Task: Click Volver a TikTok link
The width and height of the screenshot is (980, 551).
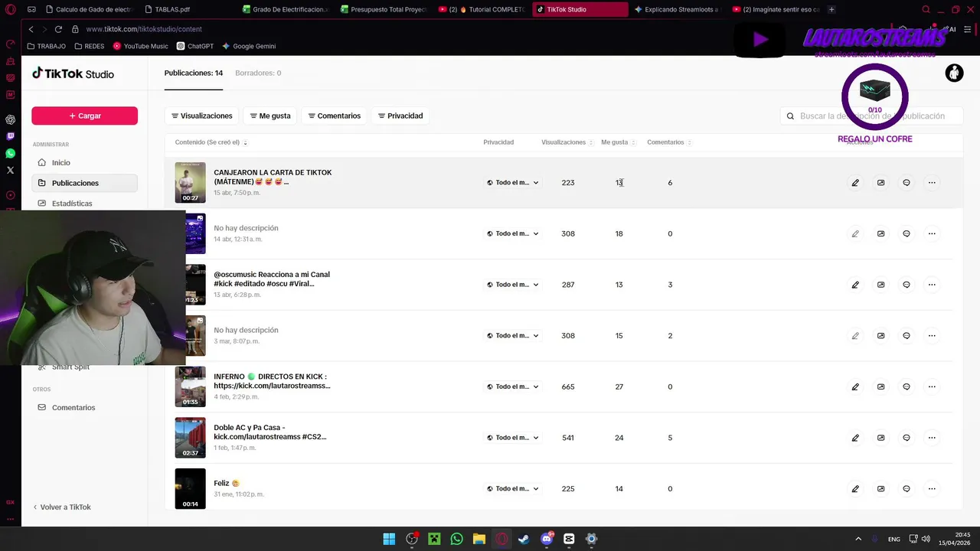Action: (61, 507)
